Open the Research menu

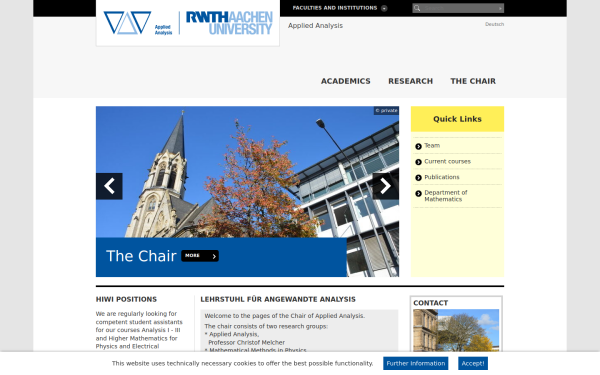[411, 81]
